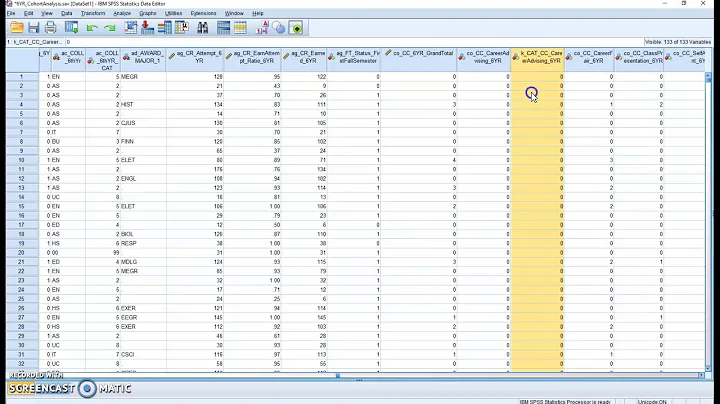
Task: Redo the action with green arrow
Action: click(x=109, y=28)
